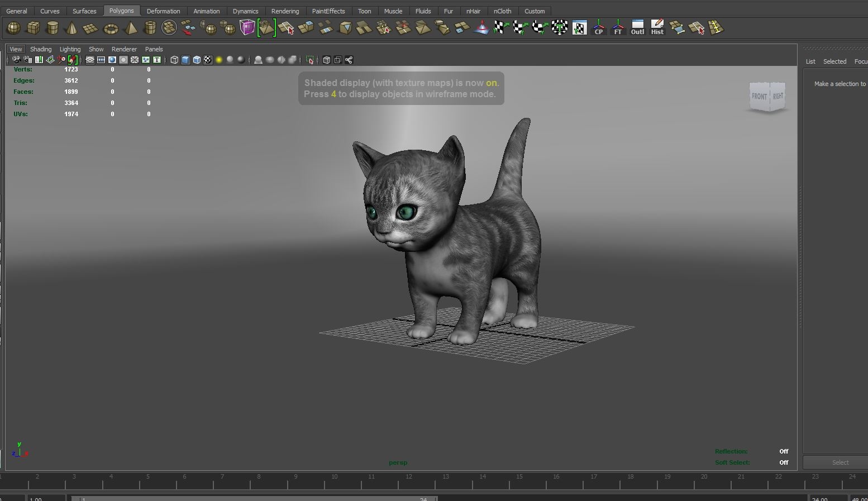The width and height of the screenshot is (868, 501).
Task: Switch to the Rendering menu set tab
Action: point(285,11)
